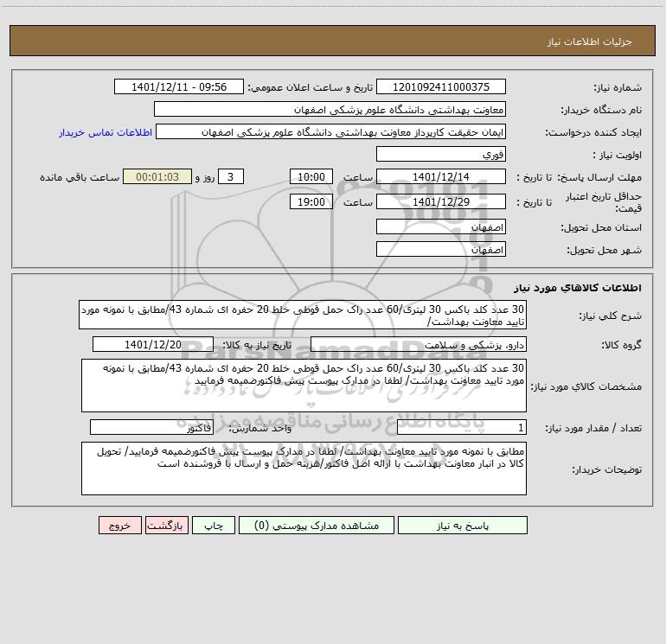Click the countdown timer 00:01:03
The image size is (666, 644).
pos(157,177)
